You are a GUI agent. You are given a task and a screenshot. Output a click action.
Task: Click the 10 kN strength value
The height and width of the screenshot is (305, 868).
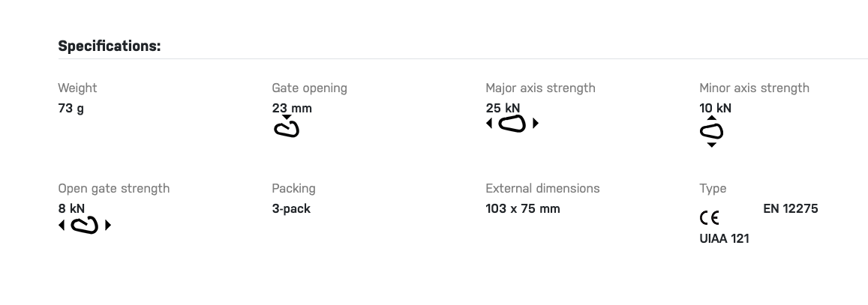(x=715, y=109)
